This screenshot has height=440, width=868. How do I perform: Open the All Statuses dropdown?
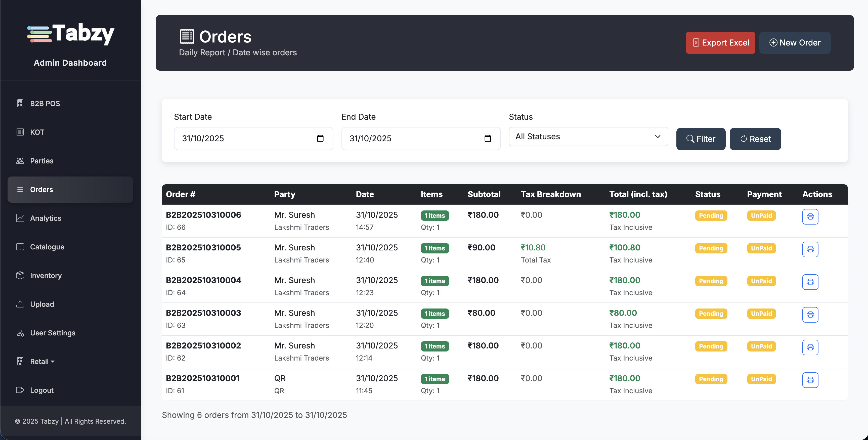[x=588, y=137]
